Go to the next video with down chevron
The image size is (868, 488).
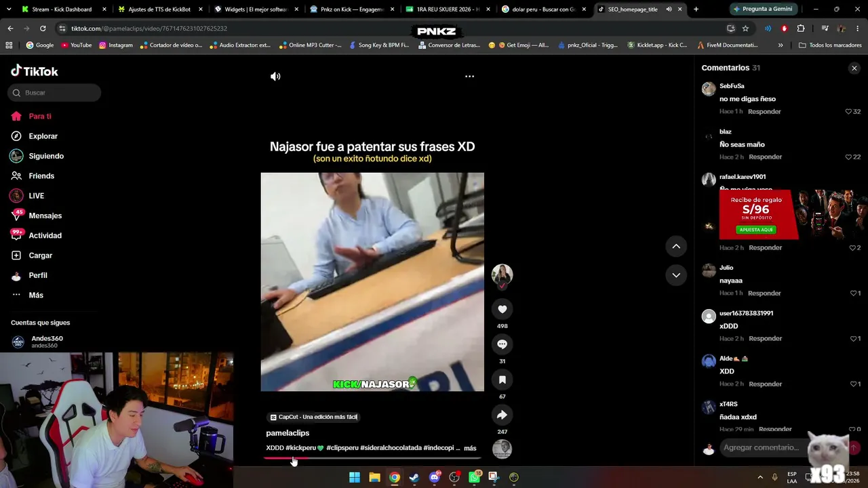[x=676, y=274]
